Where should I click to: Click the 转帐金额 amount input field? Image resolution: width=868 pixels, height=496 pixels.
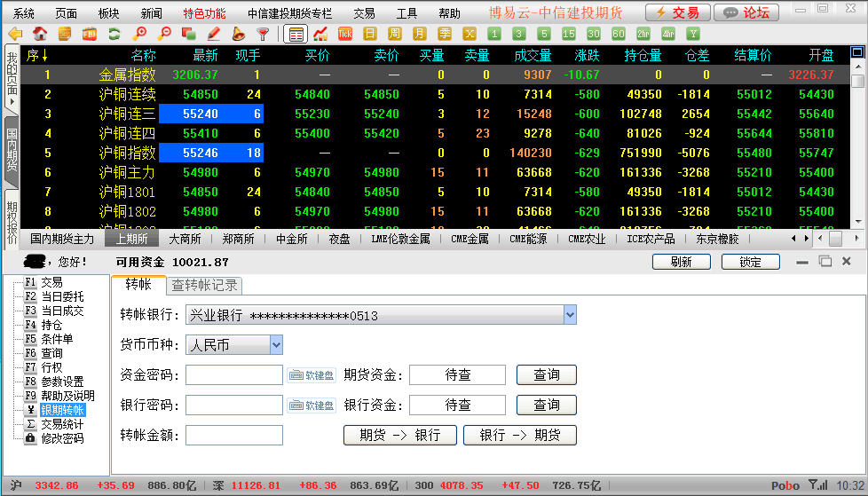tap(234, 436)
